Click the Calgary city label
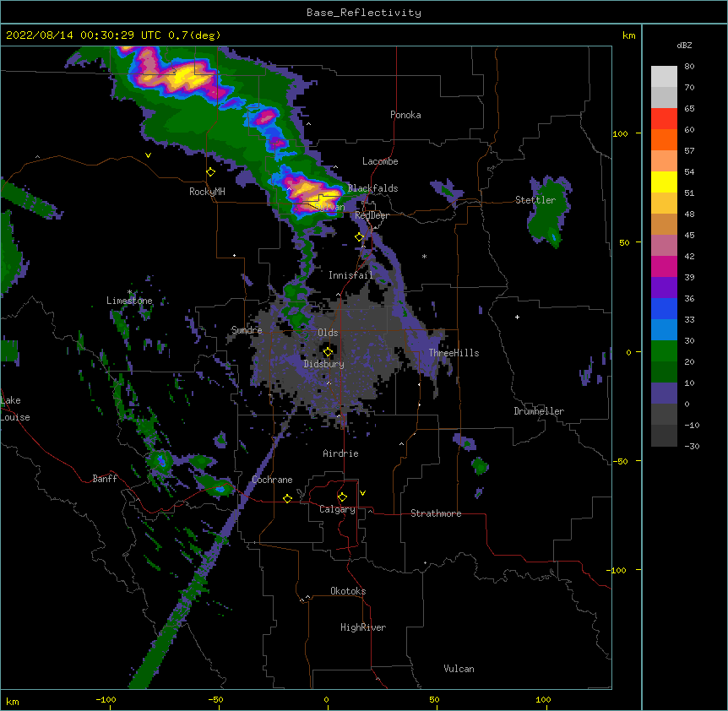This screenshot has width=728, height=711. [x=337, y=509]
